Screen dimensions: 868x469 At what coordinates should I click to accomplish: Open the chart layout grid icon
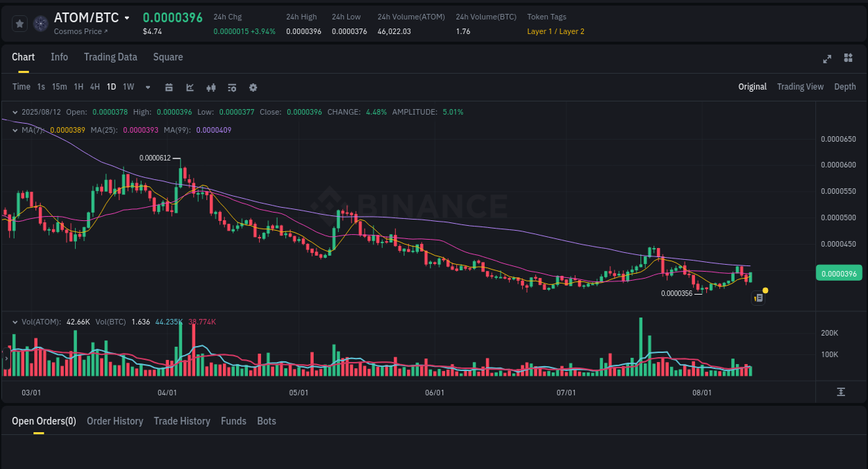click(x=848, y=58)
